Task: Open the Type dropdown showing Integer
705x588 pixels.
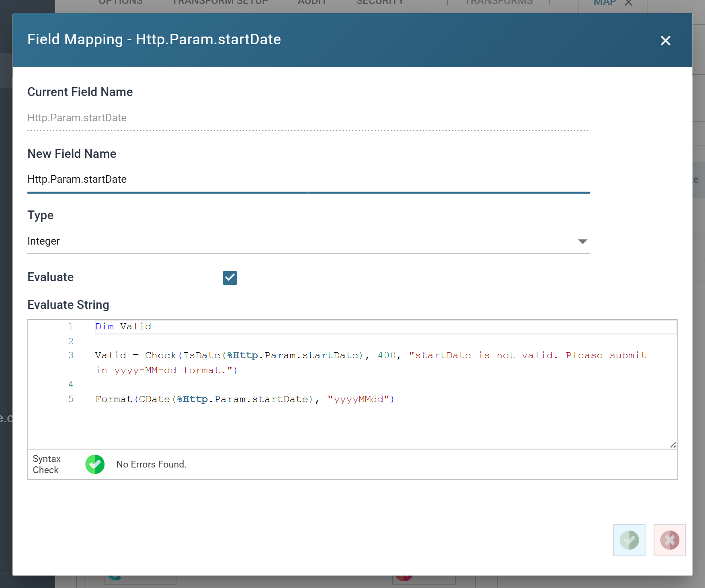Action: 308,241
